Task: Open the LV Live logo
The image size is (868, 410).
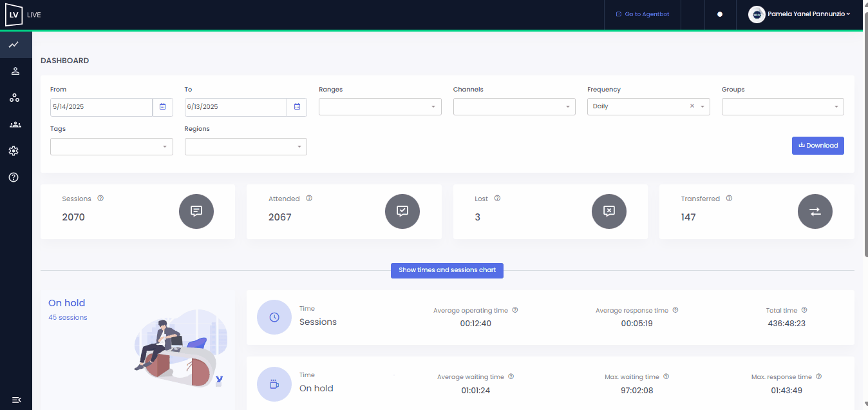Action: (x=14, y=14)
